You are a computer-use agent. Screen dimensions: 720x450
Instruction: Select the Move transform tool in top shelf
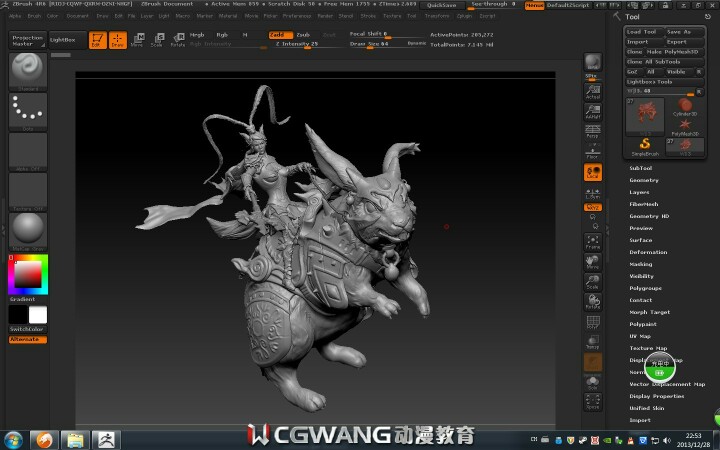(x=137, y=40)
